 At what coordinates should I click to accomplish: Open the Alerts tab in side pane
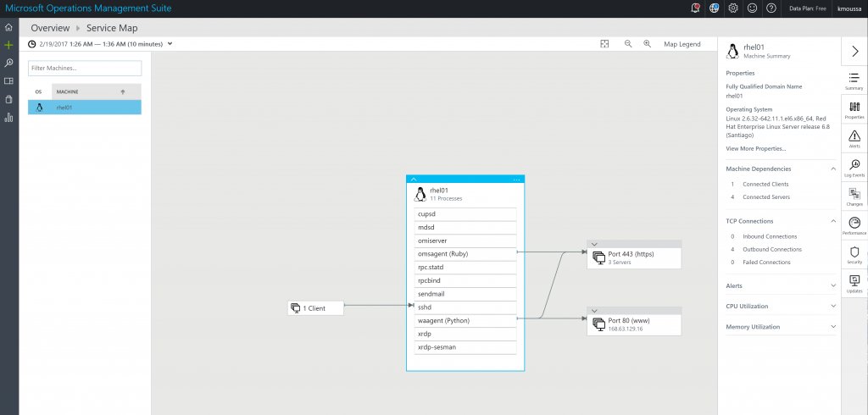click(854, 138)
